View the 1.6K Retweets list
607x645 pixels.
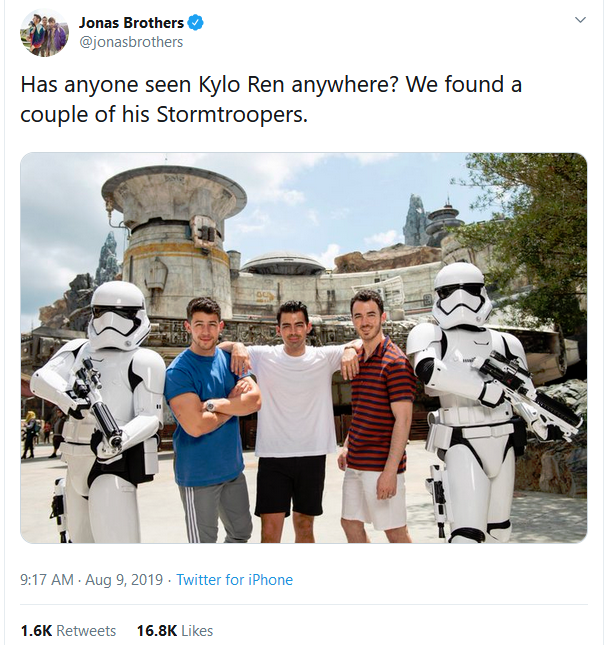(68, 631)
